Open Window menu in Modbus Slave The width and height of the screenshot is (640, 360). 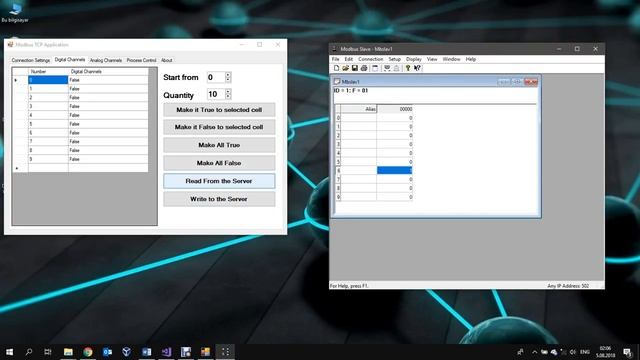point(451,59)
